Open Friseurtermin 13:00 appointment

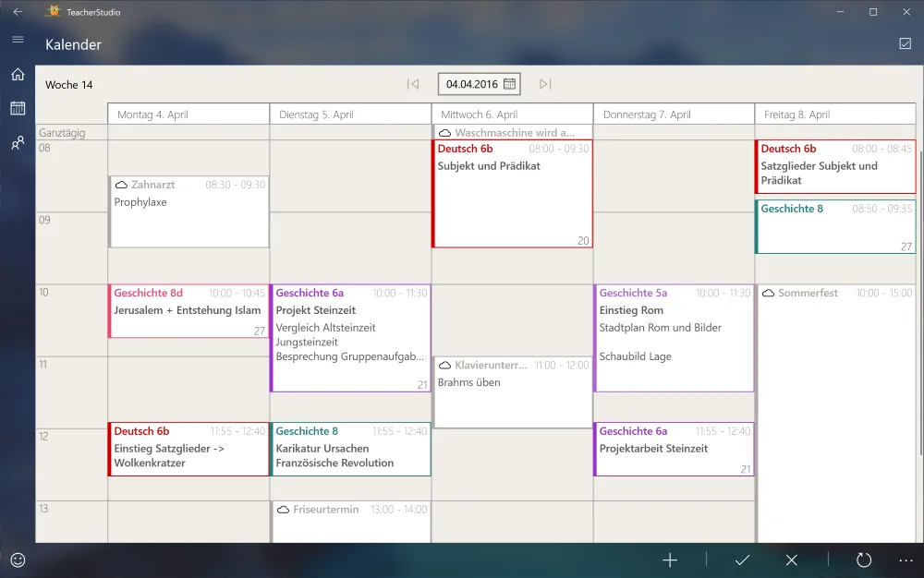tap(350, 522)
